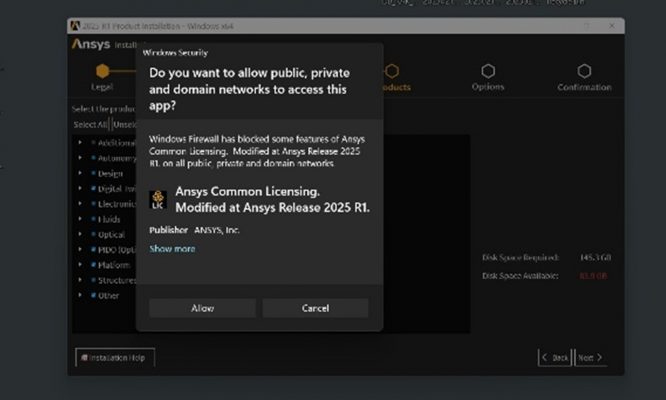Click the Publisher ANSYS, Inc. text

pos(194,230)
